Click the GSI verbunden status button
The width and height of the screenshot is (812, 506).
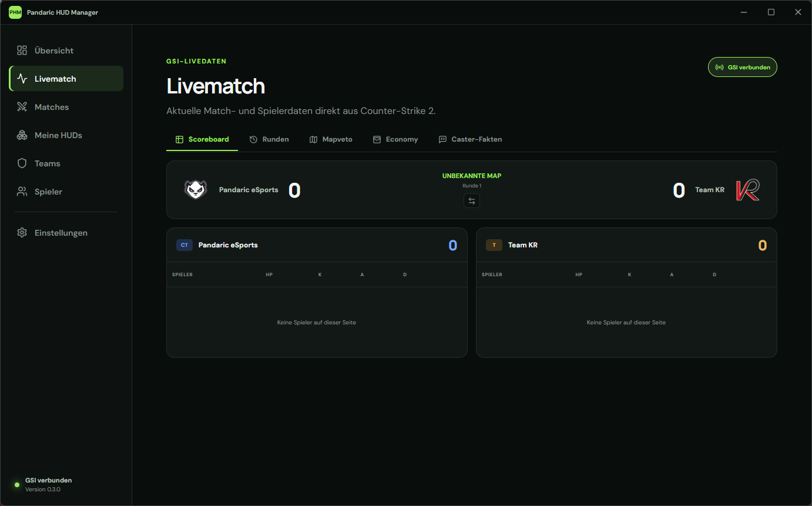[743, 68]
